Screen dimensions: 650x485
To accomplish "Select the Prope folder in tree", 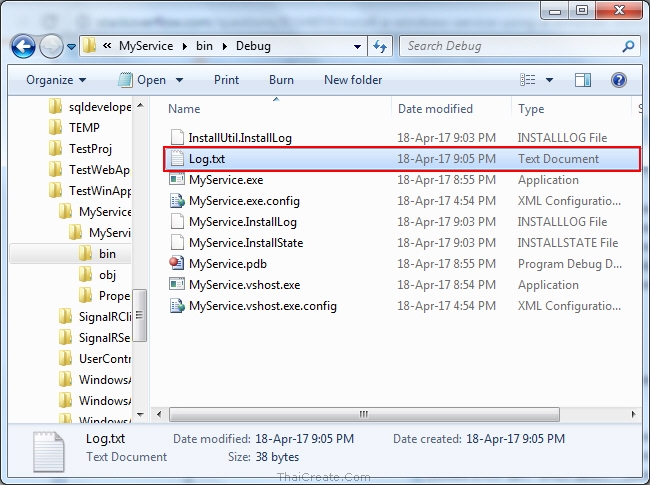I will [x=104, y=296].
